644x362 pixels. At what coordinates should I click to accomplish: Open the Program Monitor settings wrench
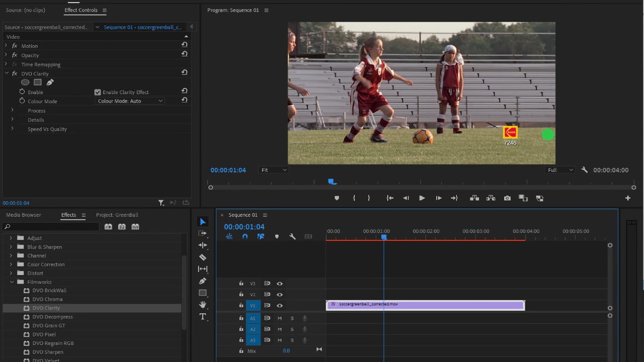coord(584,170)
